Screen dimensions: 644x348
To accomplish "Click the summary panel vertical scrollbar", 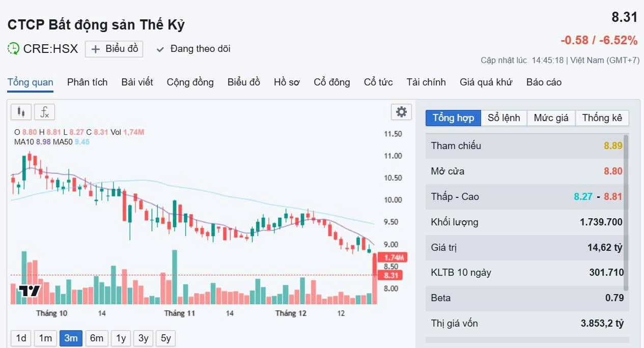I will tap(626, 213).
